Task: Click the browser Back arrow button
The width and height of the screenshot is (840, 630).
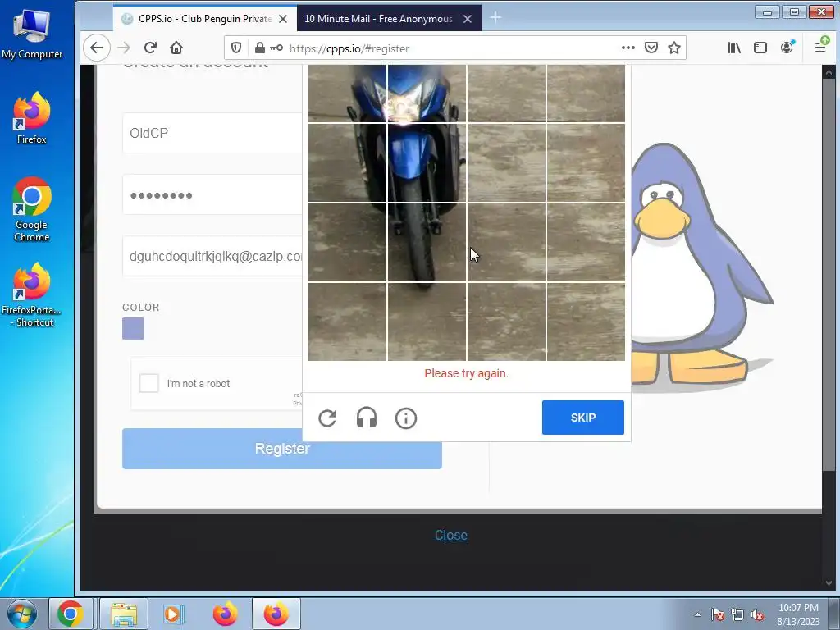Action: (x=97, y=48)
